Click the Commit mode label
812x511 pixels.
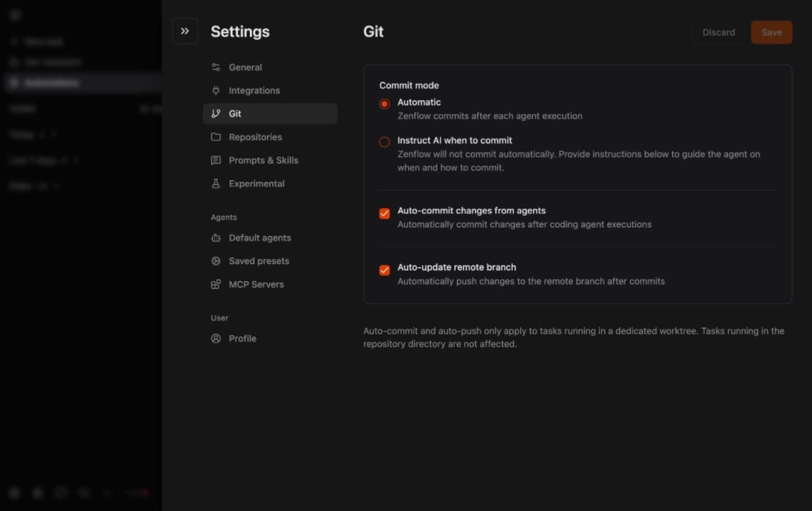tap(409, 85)
